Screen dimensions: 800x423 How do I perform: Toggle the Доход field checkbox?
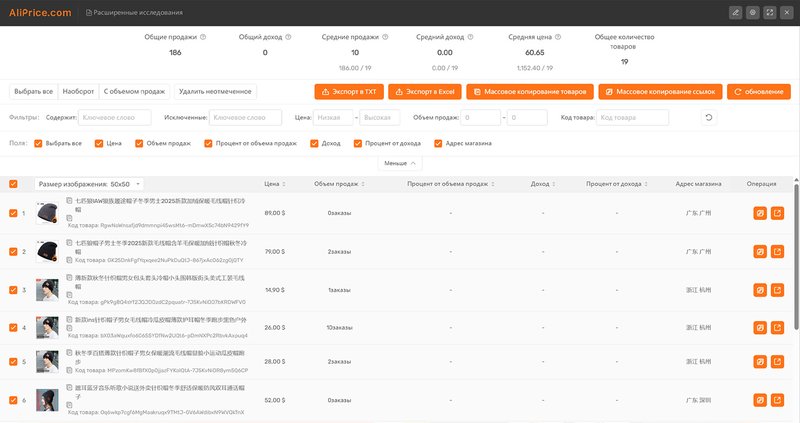click(x=314, y=143)
